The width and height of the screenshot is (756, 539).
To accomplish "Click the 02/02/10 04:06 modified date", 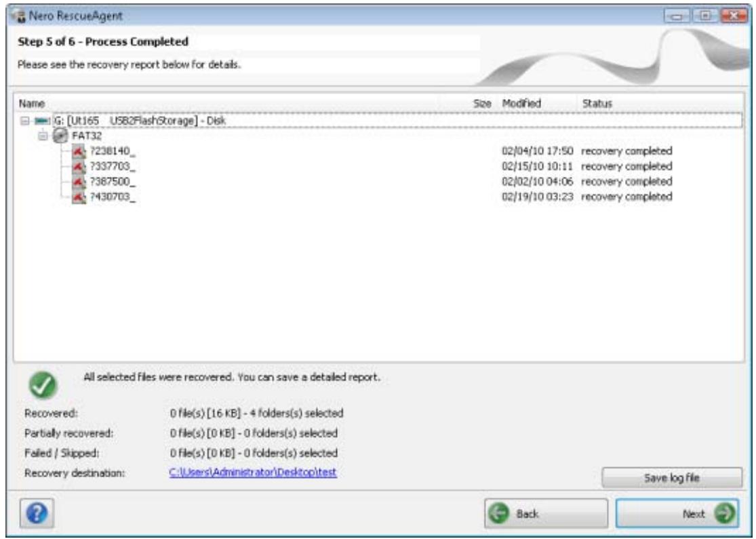I will tap(538, 182).
